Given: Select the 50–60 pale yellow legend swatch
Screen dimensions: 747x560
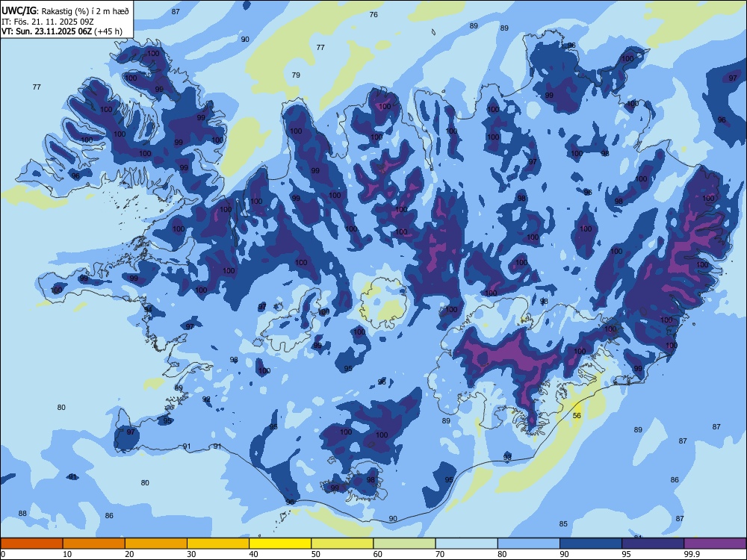Looking at the screenshot, I should pos(343,544).
